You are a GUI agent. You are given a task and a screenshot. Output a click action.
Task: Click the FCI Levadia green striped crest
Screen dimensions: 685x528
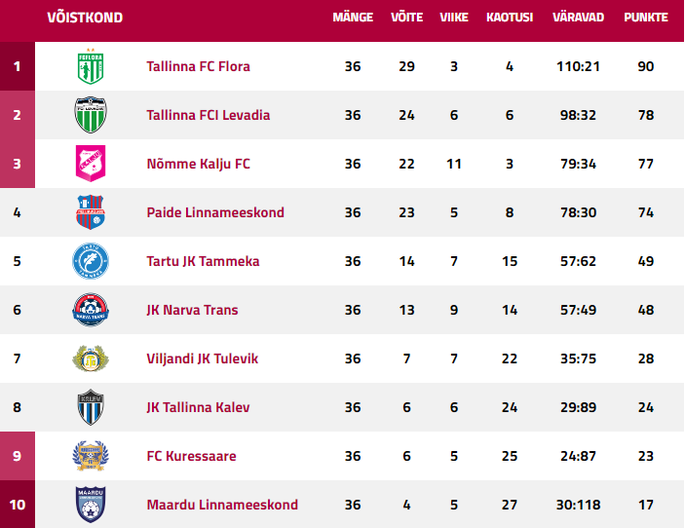pyautogui.click(x=90, y=115)
